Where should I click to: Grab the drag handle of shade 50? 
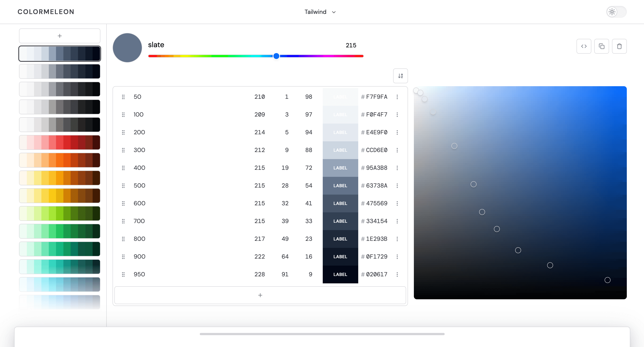click(x=123, y=97)
